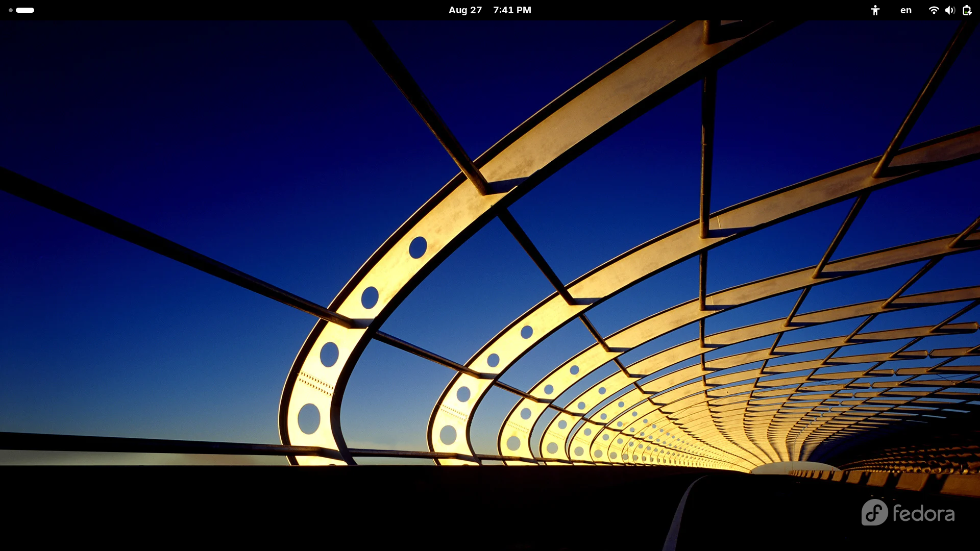The image size is (980, 551).
Task: Click the input source 'en' button
Action: (906, 10)
